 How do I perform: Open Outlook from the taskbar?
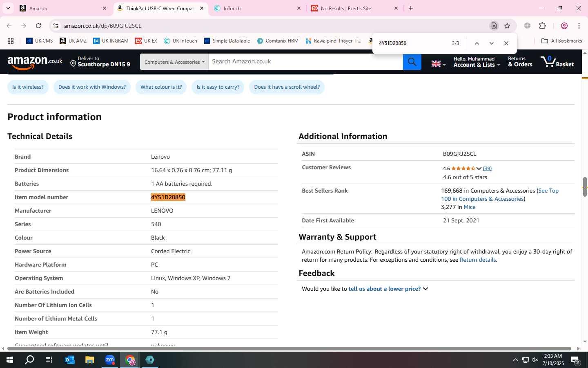pos(69,360)
